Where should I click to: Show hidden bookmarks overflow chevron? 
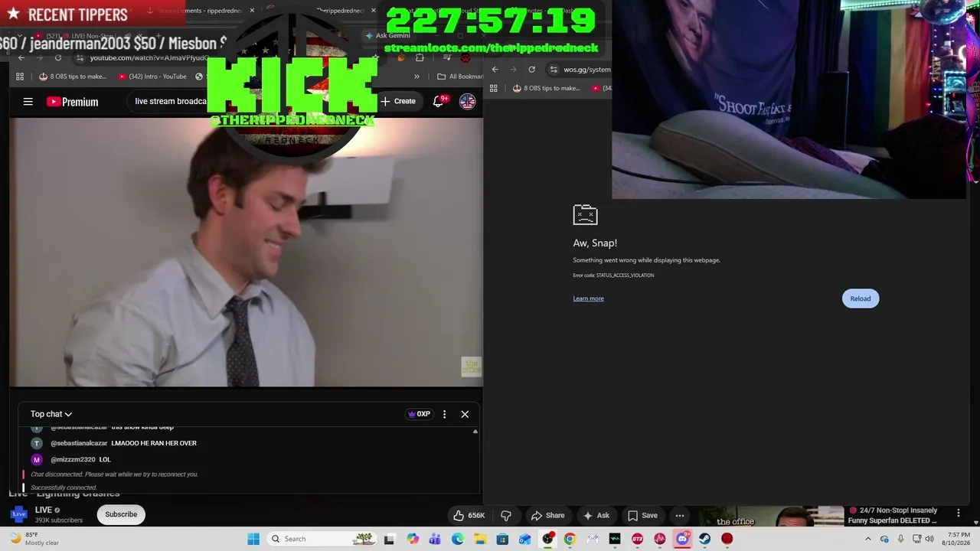point(416,77)
